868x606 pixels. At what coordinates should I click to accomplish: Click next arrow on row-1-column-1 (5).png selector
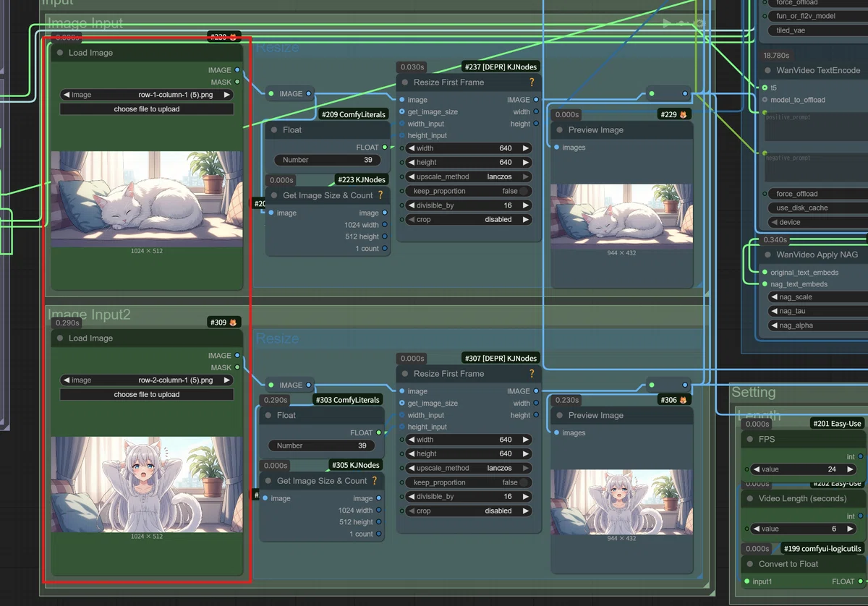tap(226, 95)
